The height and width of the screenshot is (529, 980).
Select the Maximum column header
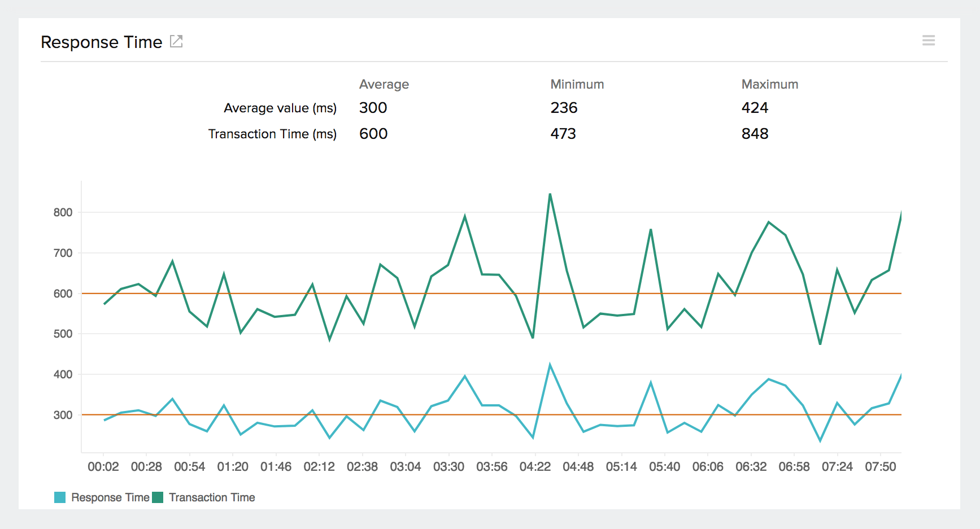point(769,84)
